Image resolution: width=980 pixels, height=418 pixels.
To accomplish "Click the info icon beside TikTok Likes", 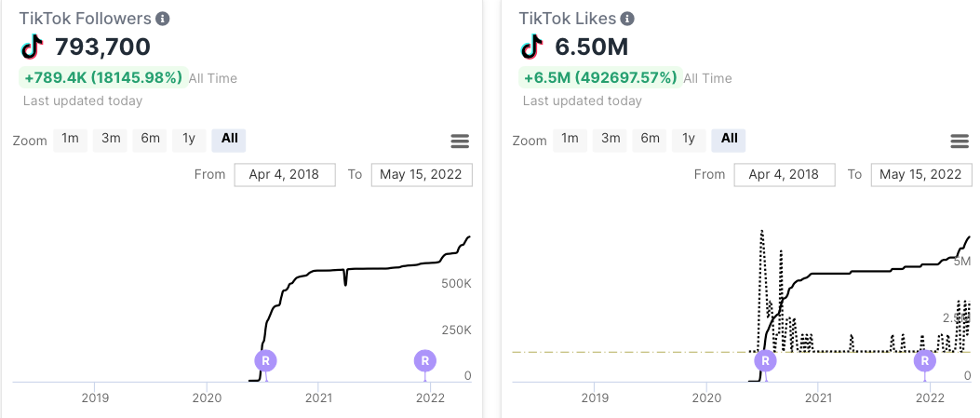I will pyautogui.click(x=627, y=19).
